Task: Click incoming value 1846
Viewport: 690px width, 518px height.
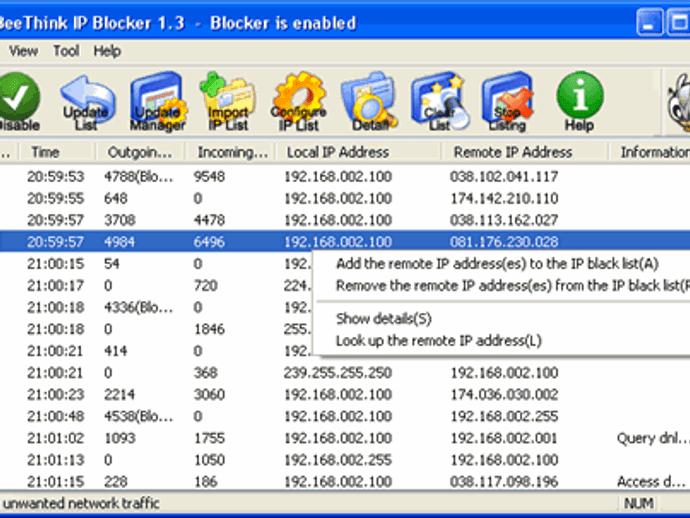Action: coord(209,329)
